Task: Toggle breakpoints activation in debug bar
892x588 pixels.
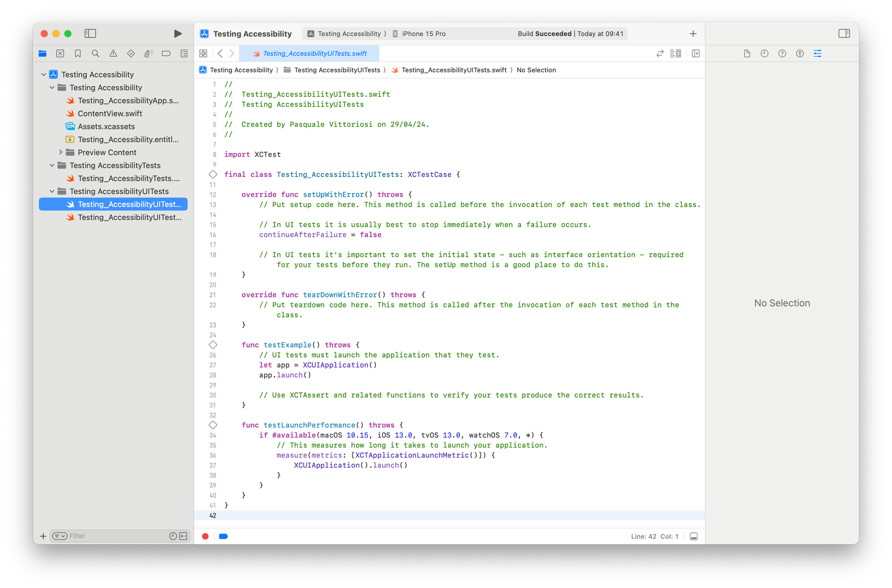Action: [223, 536]
